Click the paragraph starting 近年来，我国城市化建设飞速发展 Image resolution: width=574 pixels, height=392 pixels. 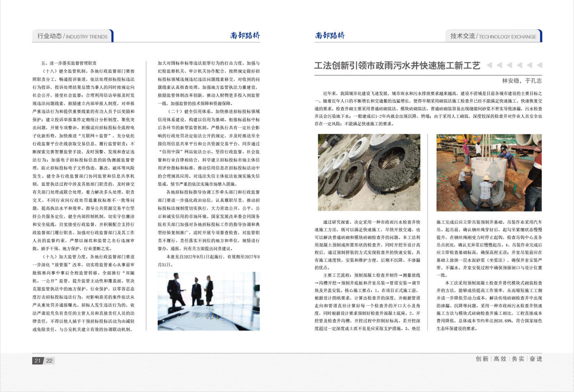pos(428,108)
